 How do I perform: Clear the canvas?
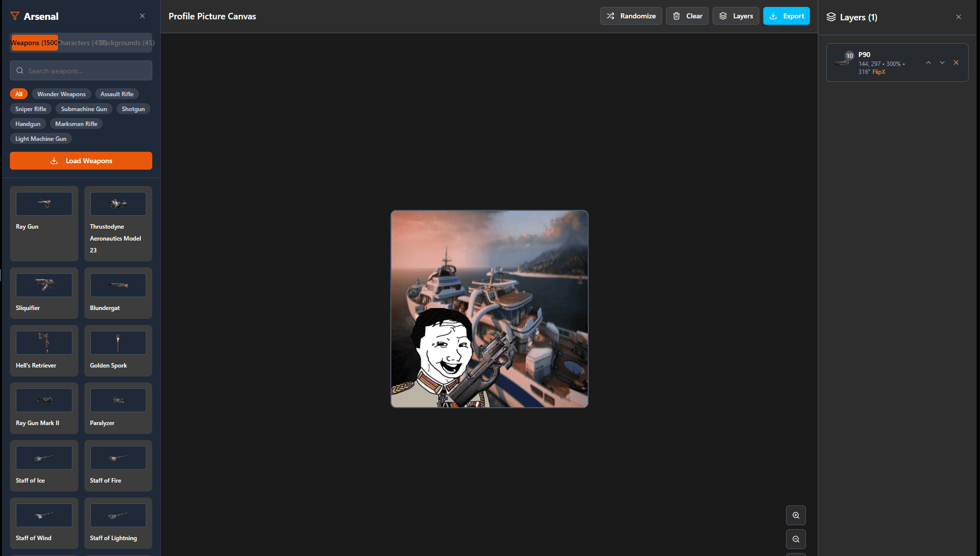(687, 16)
